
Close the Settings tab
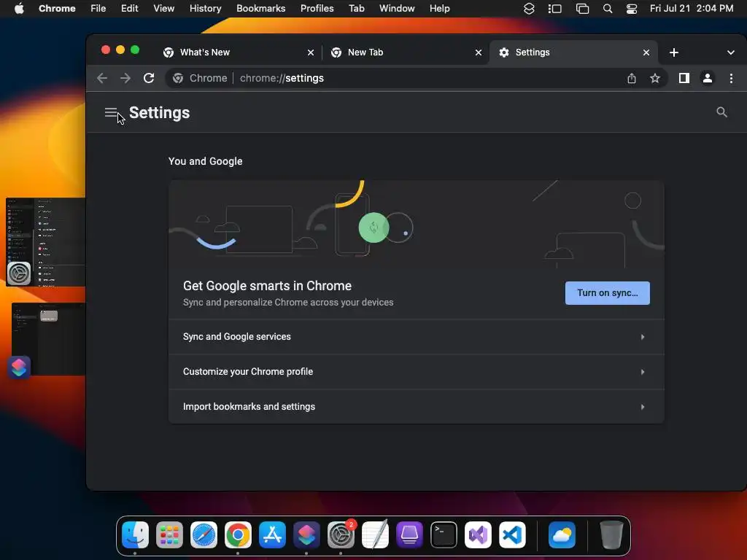click(x=646, y=52)
